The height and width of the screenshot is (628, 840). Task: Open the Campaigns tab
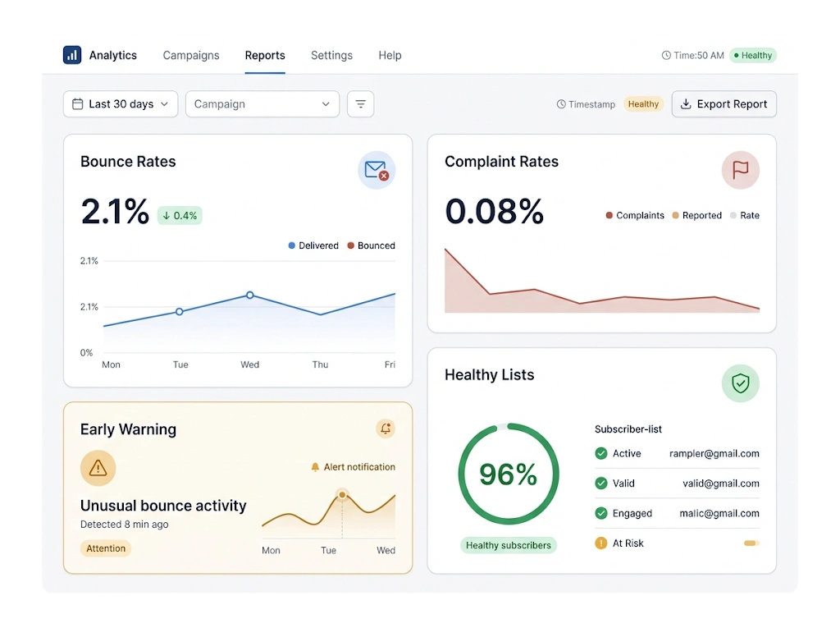(190, 55)
